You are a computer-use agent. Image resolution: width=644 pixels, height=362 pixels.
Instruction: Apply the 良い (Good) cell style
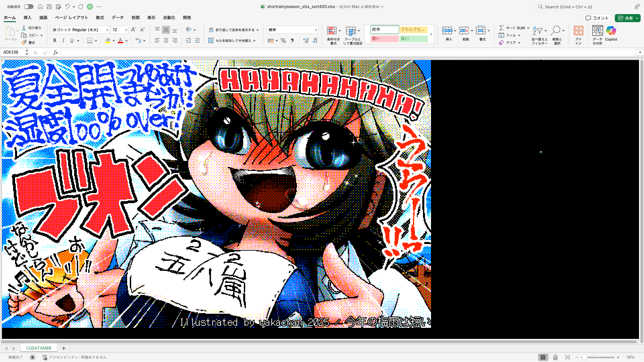tap(413, 39)
